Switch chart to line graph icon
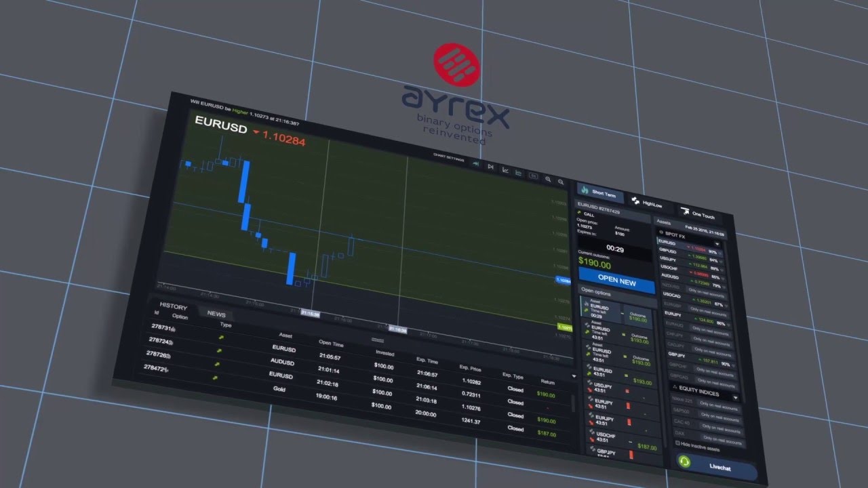This screenshot has height=488, width=868. coord(505,170)
